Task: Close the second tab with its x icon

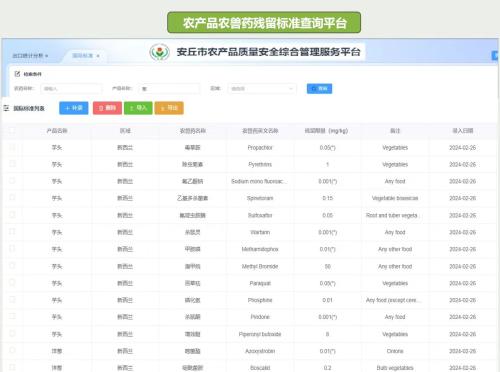Action: click(98, 56)
